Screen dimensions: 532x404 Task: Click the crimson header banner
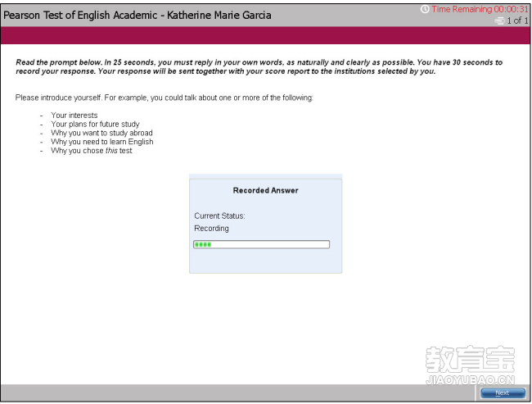[265, 35]
